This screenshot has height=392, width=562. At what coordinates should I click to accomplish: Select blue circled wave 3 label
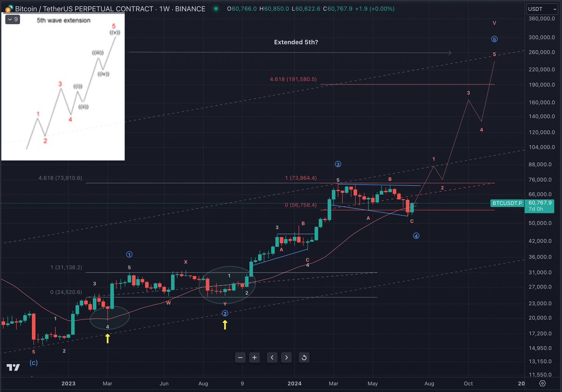[x=338, y=164]
